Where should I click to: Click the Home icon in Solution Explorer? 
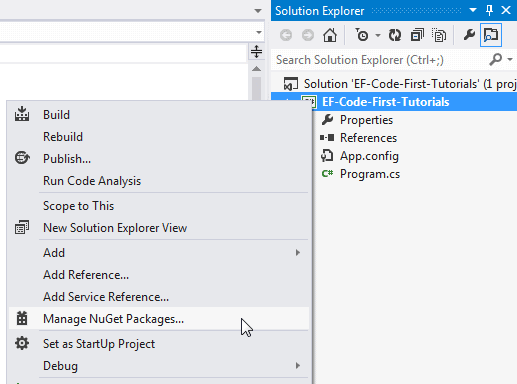(330, 35)
